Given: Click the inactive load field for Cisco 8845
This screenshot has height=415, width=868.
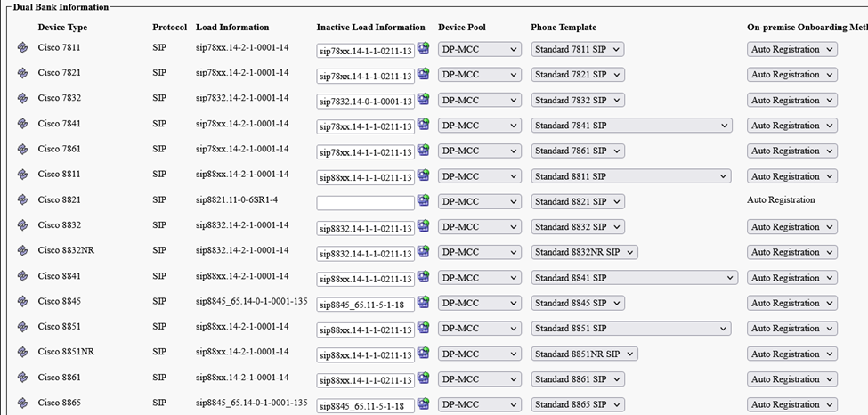Looking at the screenshot, I should (365, 305).
